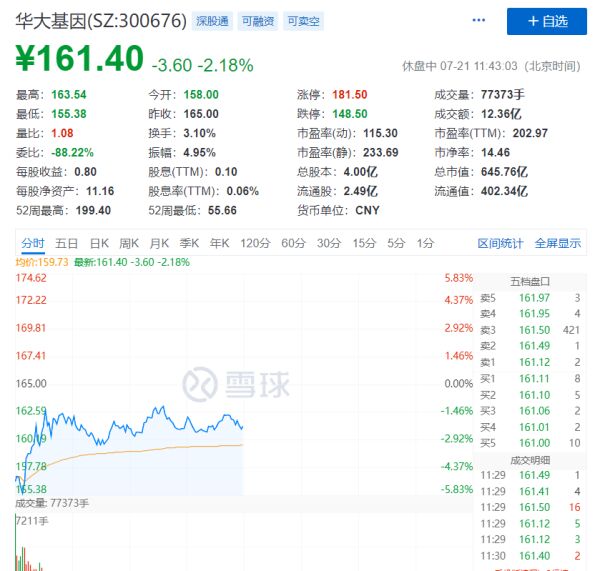
Task: Select the 分时 chart tab
Action: 32,243
